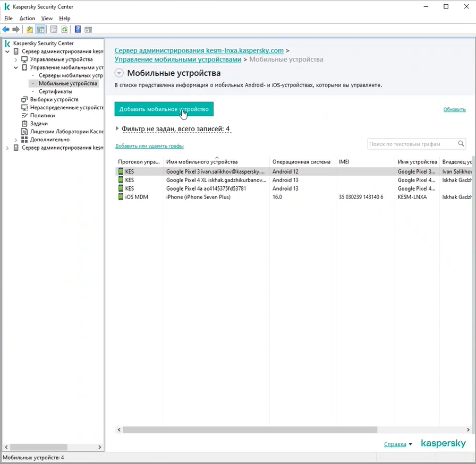Click the Добавить мобильное устройство button
The height and width of the screenshot is (464, 476).
(164, 109)
